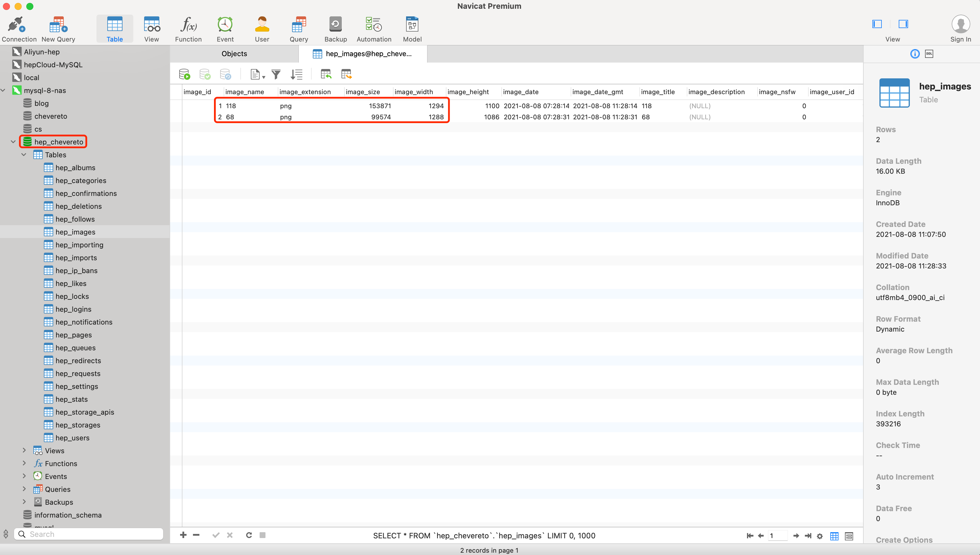The image size is (980, 555).
Task: Switch to form view mode
Action: [849, 536]
